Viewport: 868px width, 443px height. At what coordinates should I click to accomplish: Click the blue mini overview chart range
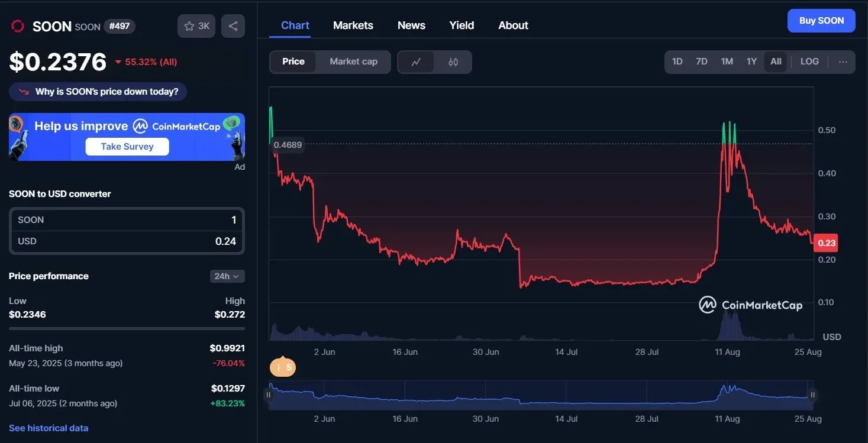pyautogui.click(x=541, y=395)
